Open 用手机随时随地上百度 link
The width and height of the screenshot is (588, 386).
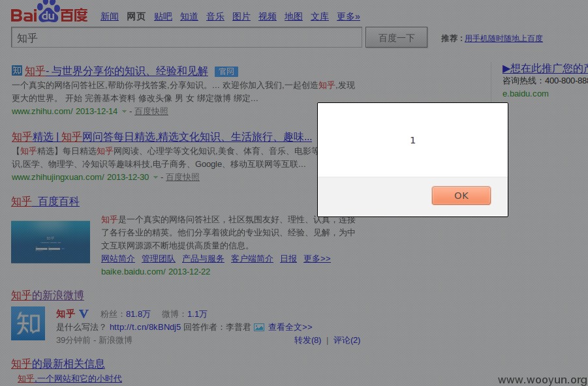[504, 38]
